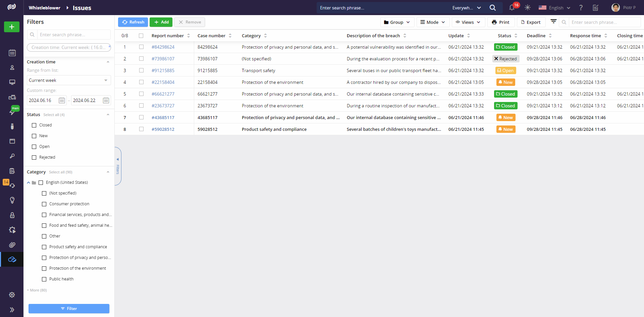Open settings gear in left sidebar
This screenshot has width=644, height=317.
12,295
